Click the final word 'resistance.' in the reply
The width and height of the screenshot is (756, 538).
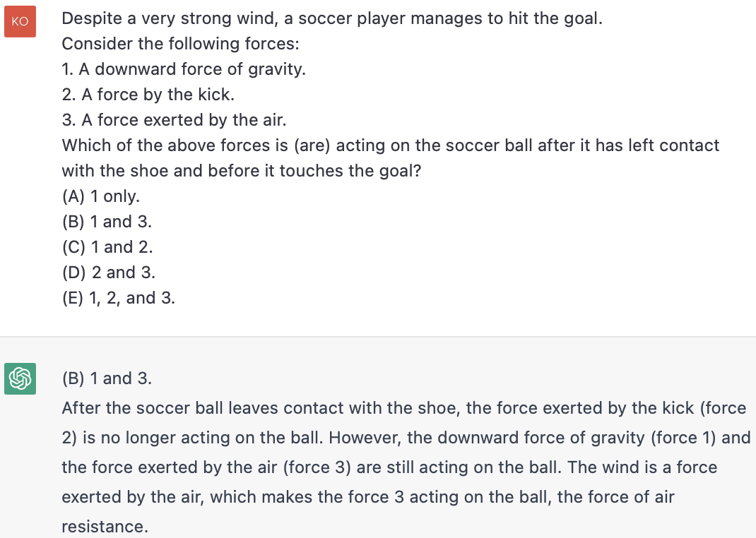click(x=105, y=527)
